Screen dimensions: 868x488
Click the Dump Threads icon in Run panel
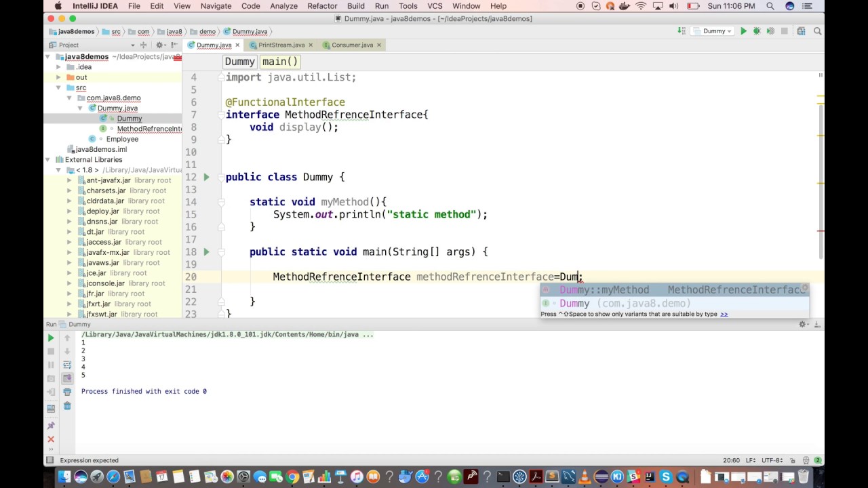click(x=51, y=378)
